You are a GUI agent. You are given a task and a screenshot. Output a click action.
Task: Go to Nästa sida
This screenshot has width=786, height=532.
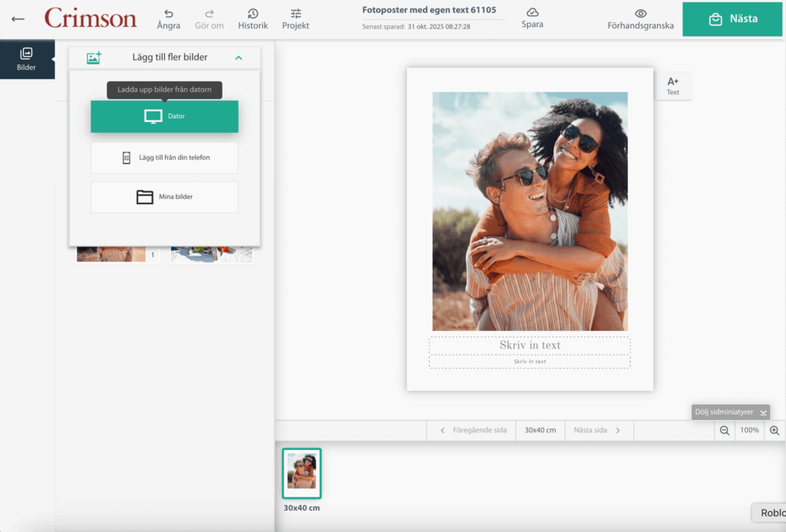597,431
